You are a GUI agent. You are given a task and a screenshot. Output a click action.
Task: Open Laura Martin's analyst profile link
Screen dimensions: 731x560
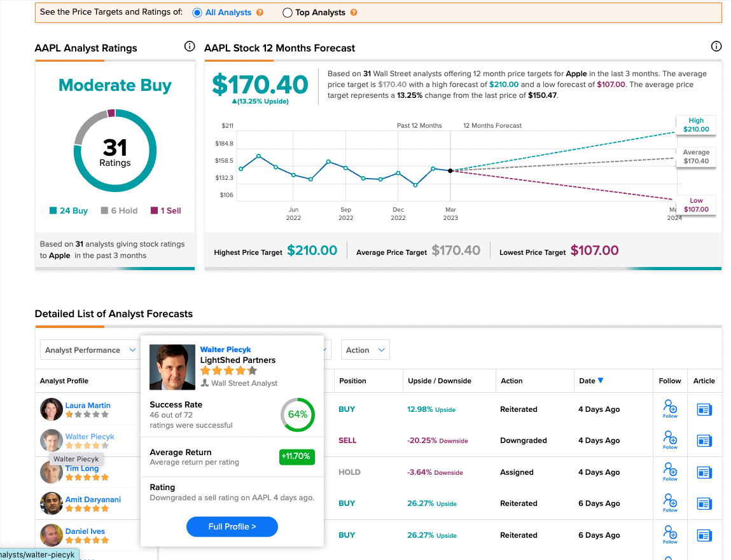click(x=88, y=406)
